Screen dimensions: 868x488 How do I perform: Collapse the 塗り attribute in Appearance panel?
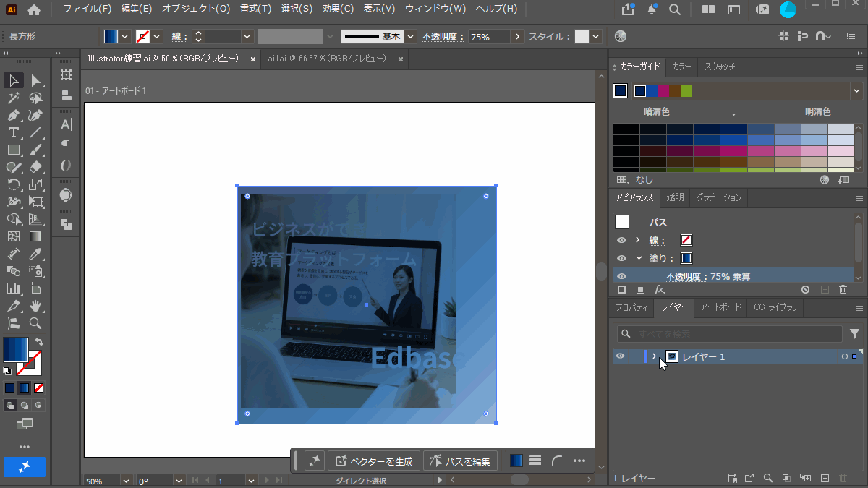click(638, 258)
